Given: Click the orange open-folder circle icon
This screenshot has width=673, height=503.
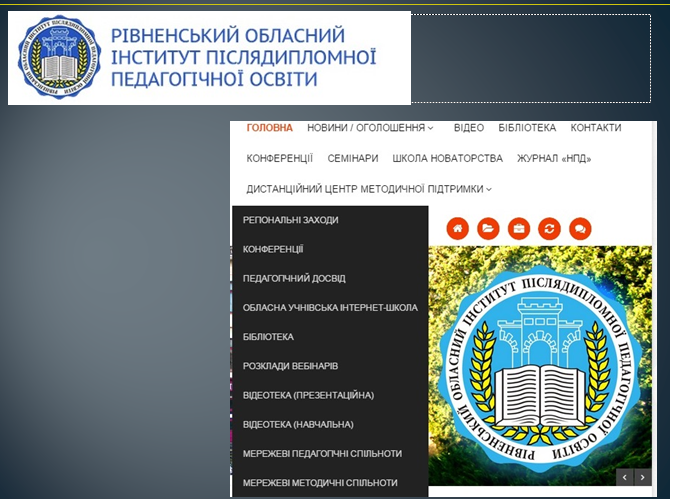Looking at the screenshot, I should tap(488, 228).
